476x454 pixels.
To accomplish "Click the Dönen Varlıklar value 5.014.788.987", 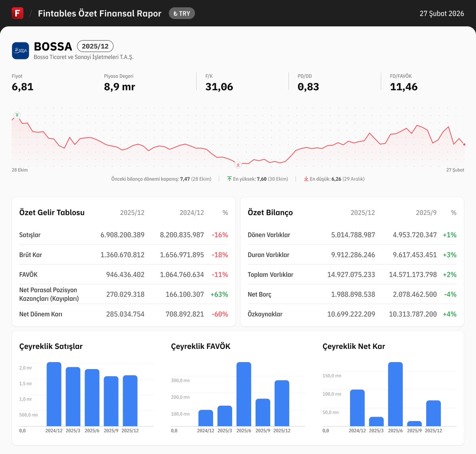I will point(353,235).
